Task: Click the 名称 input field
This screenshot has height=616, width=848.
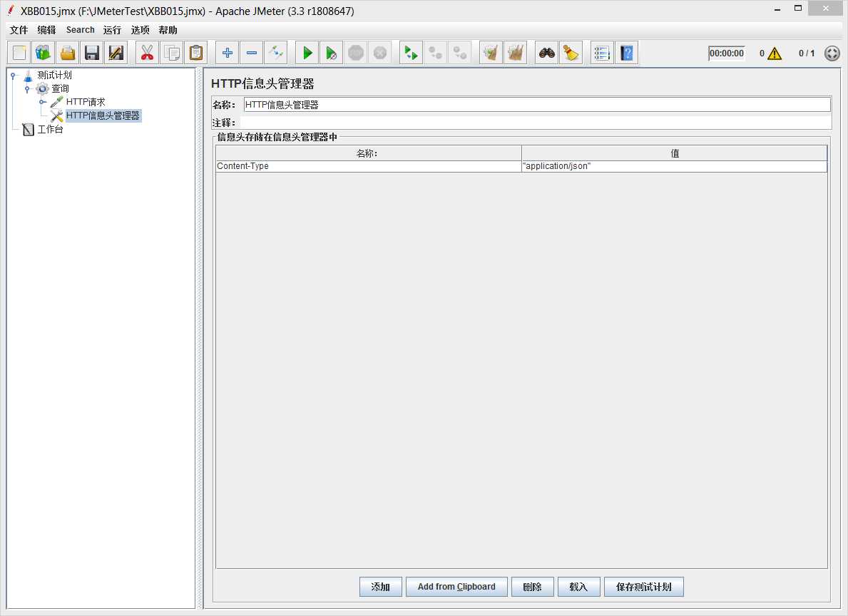Action: click(x=537, y=105)
